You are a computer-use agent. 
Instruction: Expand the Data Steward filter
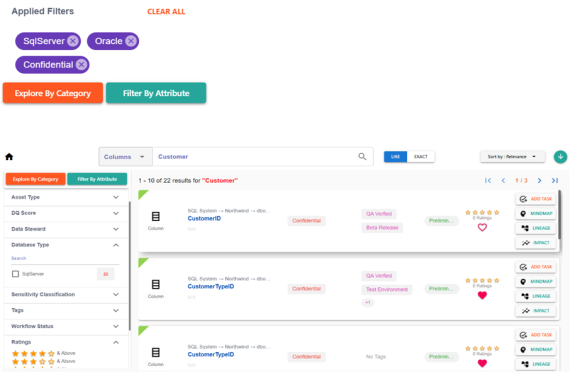(x=65, y=229)
